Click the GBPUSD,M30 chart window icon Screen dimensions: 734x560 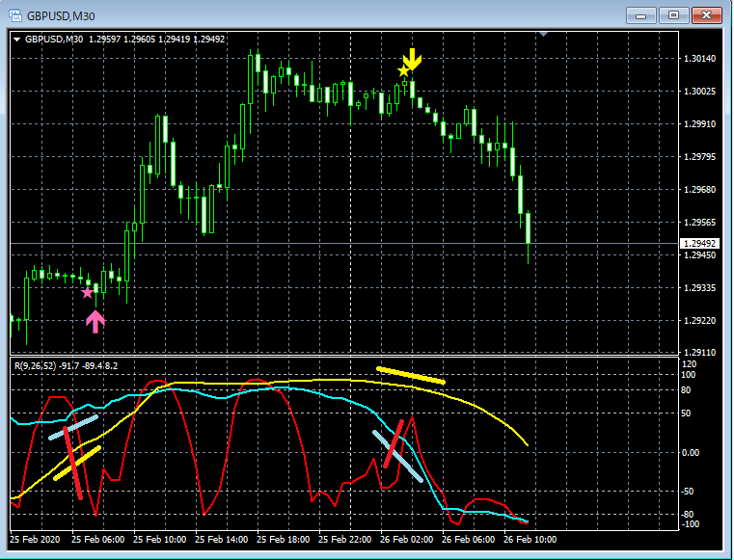click(15, 15)
